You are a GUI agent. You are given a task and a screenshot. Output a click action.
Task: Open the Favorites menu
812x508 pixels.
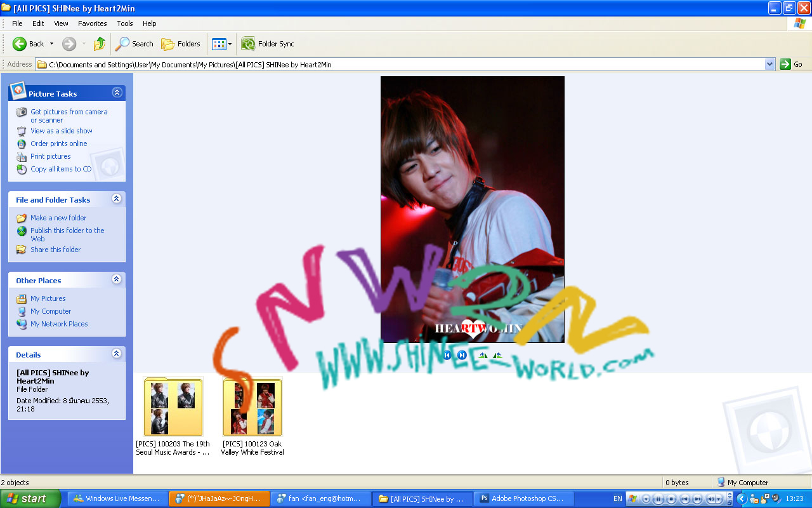click(93, 23)
